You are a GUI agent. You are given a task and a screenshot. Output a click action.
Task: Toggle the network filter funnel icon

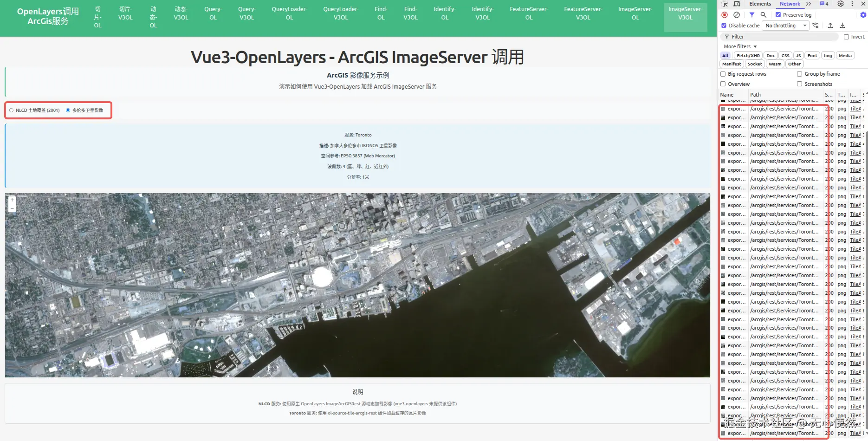tap(752, 15)
